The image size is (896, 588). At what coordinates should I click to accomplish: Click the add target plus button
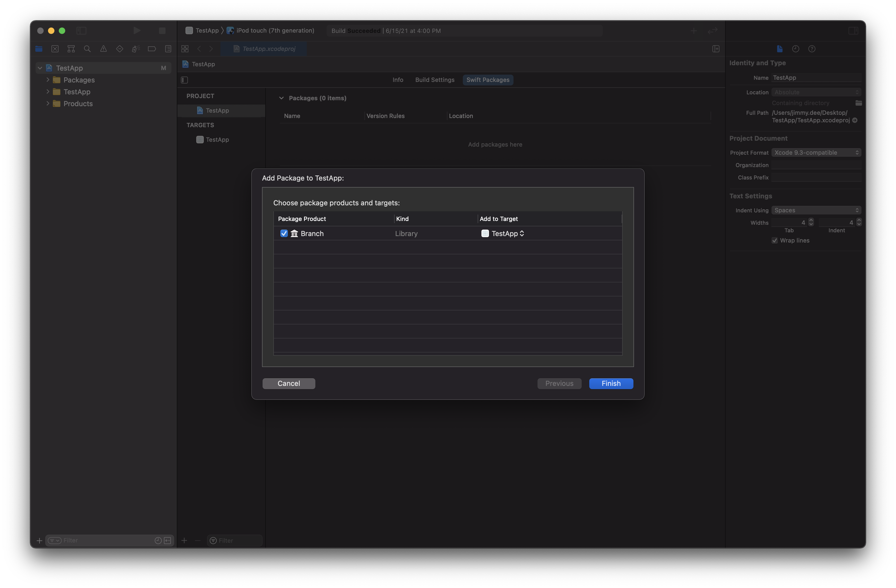[x=184, y=541]
